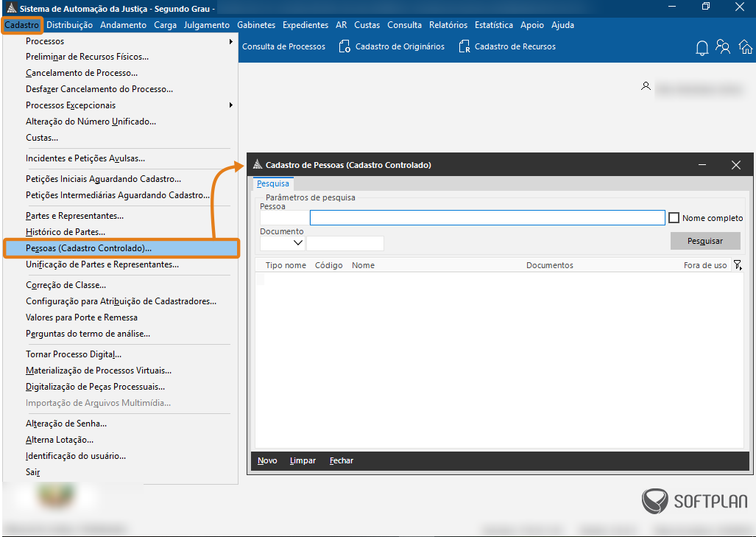Select Perguntas do termo de análise
This screenshot has width=756, height=537.
coord(88,334)
